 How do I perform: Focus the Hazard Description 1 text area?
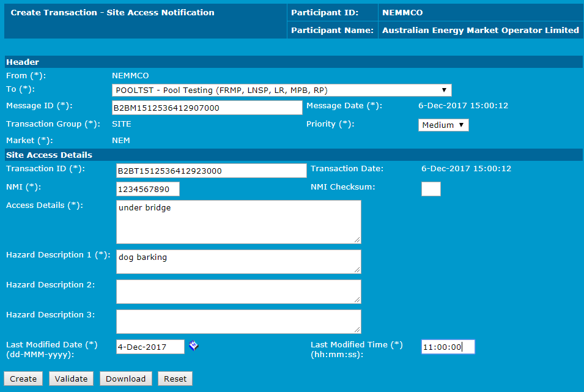(x=238, y=261)
